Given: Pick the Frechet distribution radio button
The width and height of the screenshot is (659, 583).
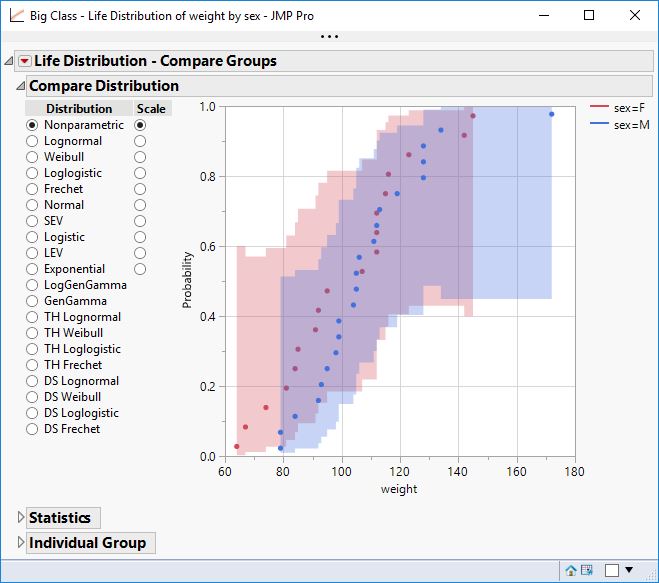Looking at the screenshot, I should pyautogui.click(x=32, y=189).
